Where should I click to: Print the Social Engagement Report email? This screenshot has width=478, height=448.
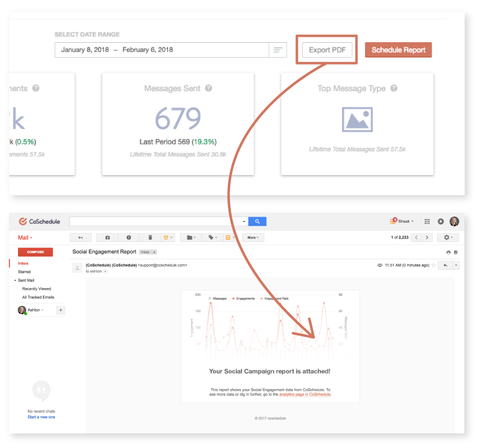448,253
